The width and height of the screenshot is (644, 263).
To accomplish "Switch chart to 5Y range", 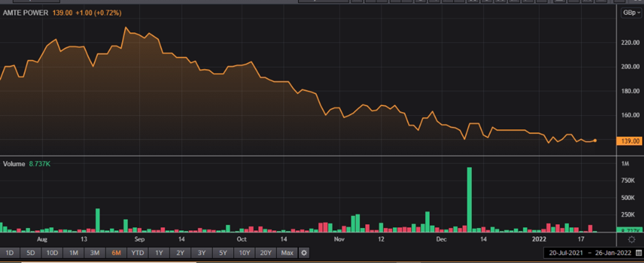I will 223,253.
